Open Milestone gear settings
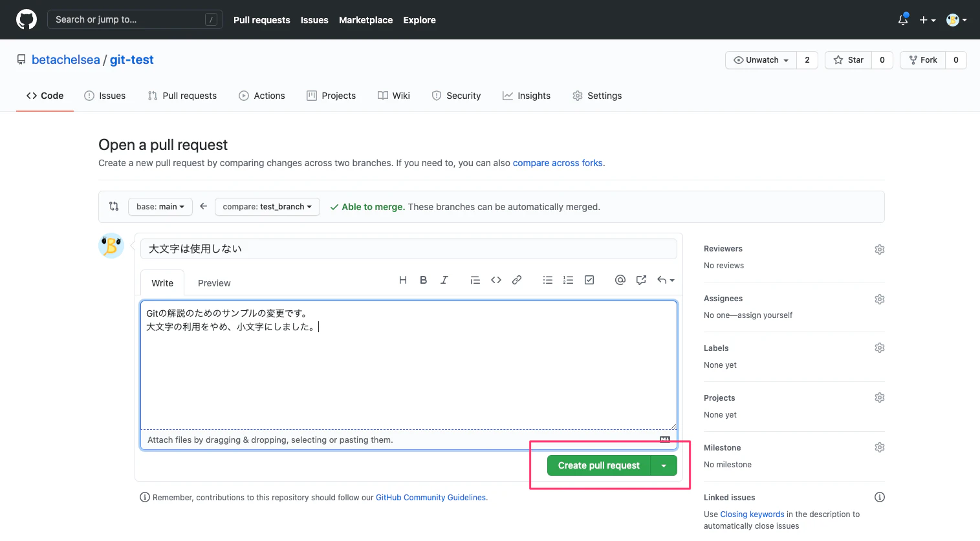This screenshot has width=980, height=541. click(880, 447)
